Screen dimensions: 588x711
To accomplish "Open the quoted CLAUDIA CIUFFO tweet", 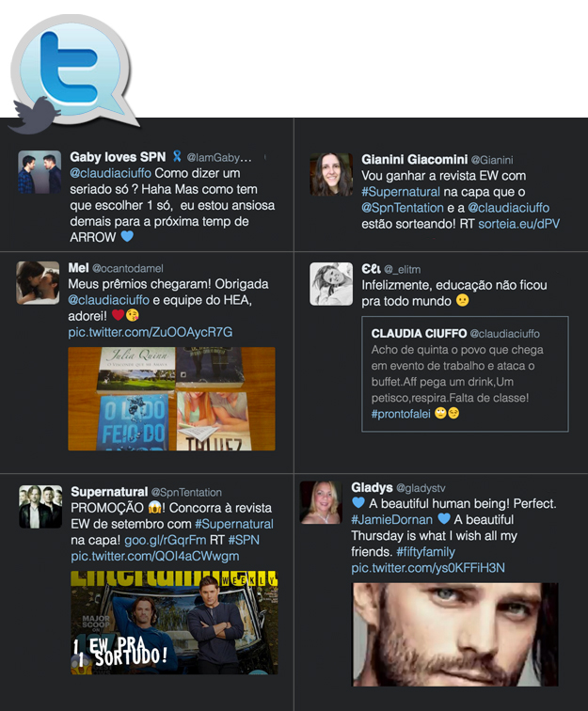I will (465, 373).
